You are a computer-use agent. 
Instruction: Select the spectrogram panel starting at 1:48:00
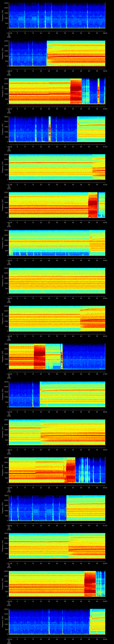tap(57, 432)
